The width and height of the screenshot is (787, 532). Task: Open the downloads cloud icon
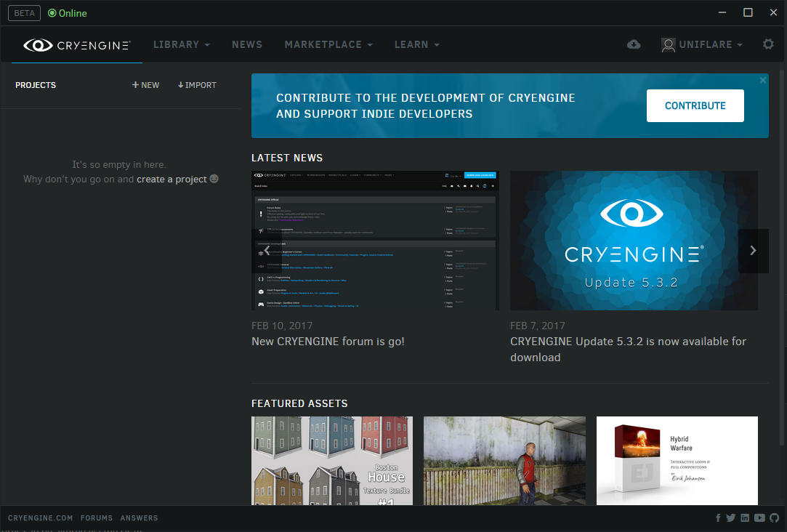click(634, 44)
